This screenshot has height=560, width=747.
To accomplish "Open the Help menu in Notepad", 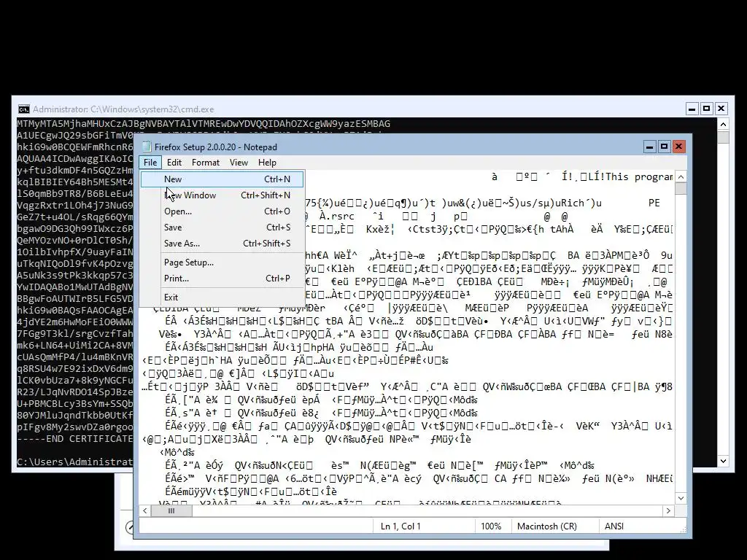I will pyautogui.click(x=267, y=163).
